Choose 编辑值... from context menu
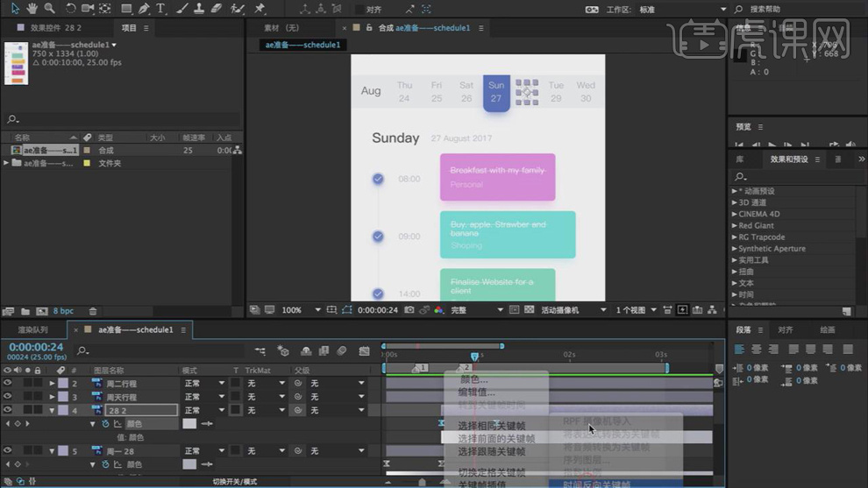868x488 pixels. (x=476, y=392)
